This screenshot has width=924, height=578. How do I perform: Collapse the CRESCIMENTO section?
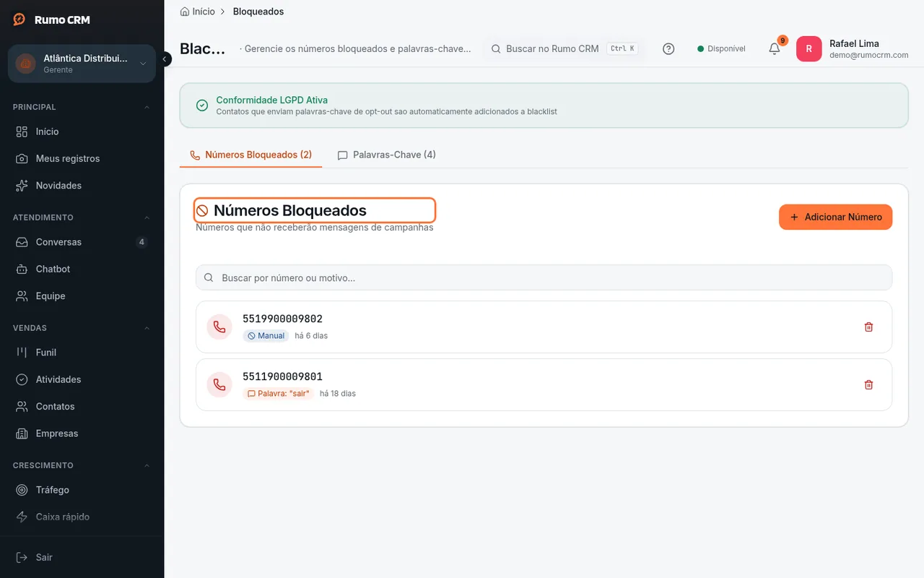(x=147, y=465)
